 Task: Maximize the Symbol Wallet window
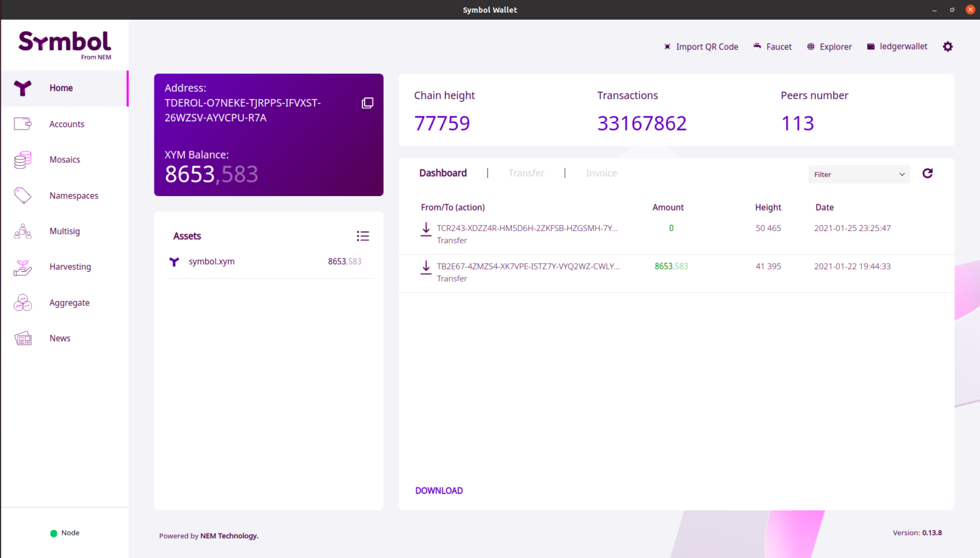pos(952,10)
